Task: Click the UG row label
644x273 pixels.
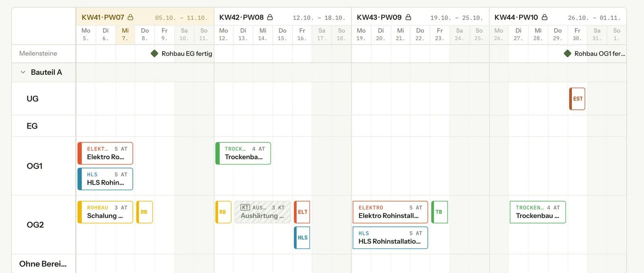Action: coord(33,99)
